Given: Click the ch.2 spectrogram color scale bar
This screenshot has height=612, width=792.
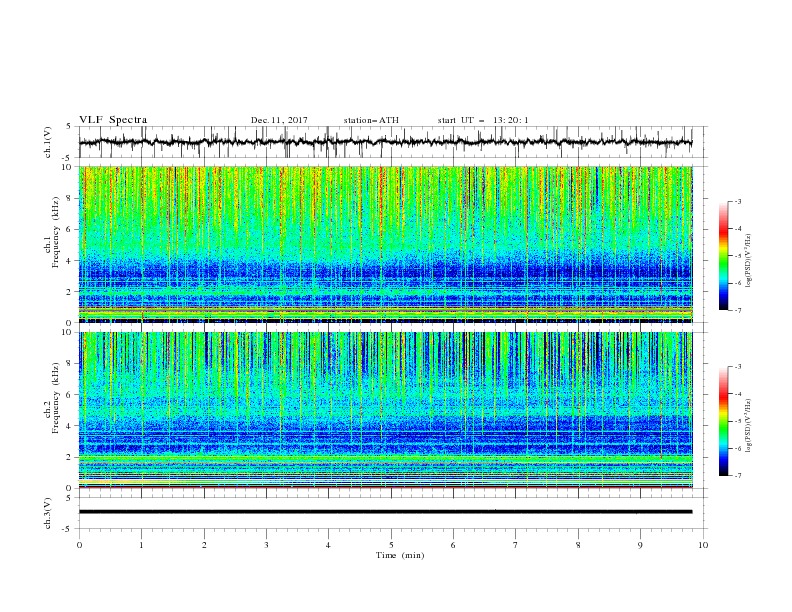Looking at the screenshot, I should pyautogui.click(x=723, y=421).
